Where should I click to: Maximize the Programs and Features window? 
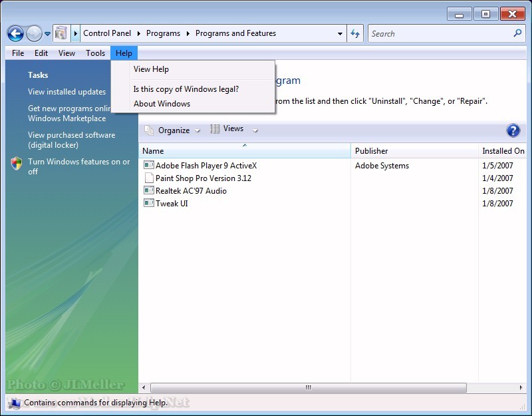pos(485,14)
